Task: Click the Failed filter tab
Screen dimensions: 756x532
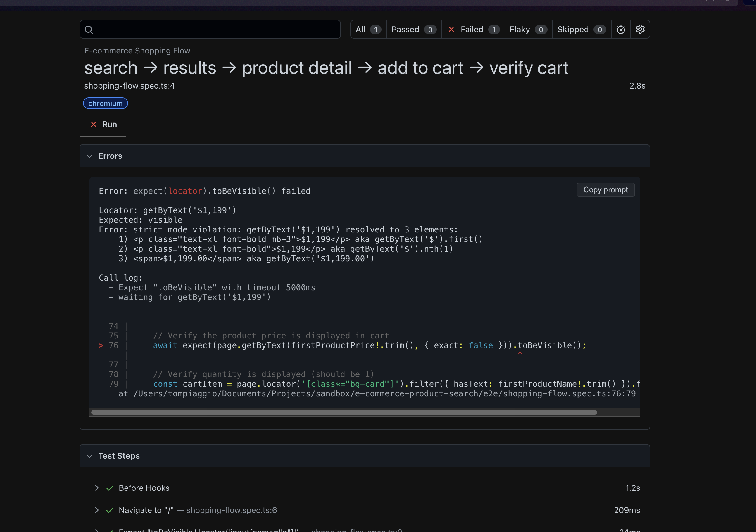Action: [x=473, y=29]
